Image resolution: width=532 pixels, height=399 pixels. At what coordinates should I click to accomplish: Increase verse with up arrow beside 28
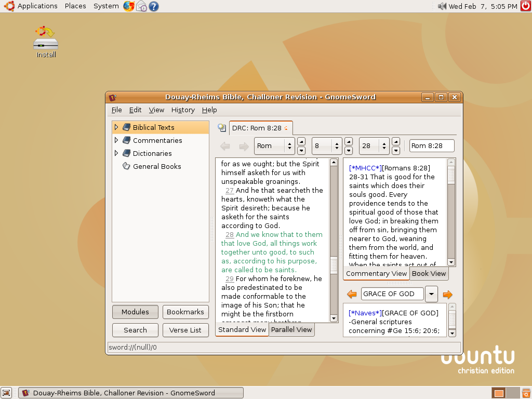coord(395,141)
